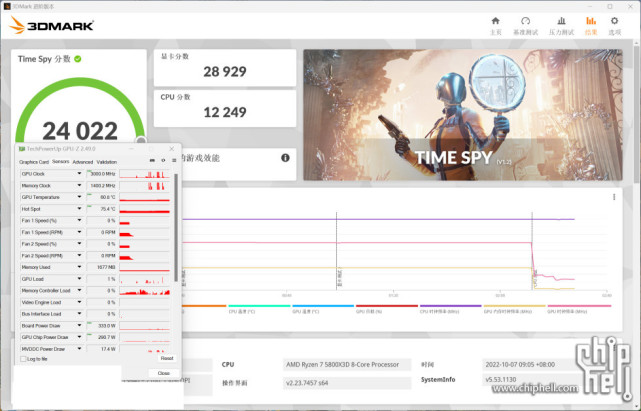This screenshot has height=411, width=641.
Task: Open the GPU Load sensor dropdown
Action: 79,279
